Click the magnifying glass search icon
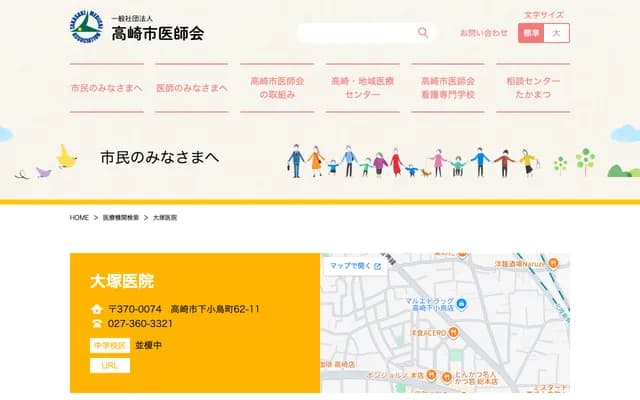 point(423,33)
